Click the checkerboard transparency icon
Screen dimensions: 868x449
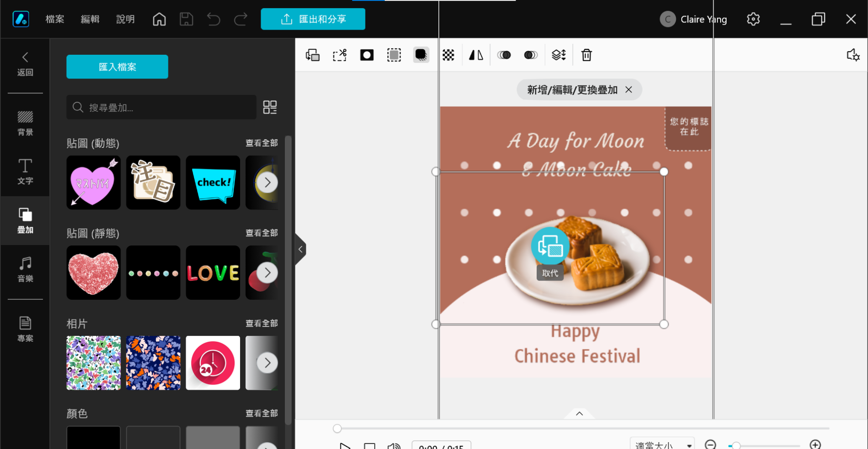pos(449,55)
